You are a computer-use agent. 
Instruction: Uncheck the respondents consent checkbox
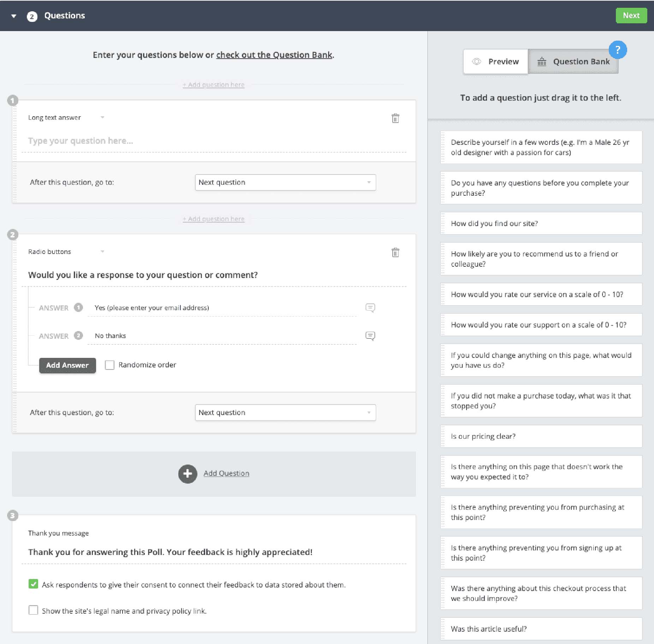click(x=33, y=584)
